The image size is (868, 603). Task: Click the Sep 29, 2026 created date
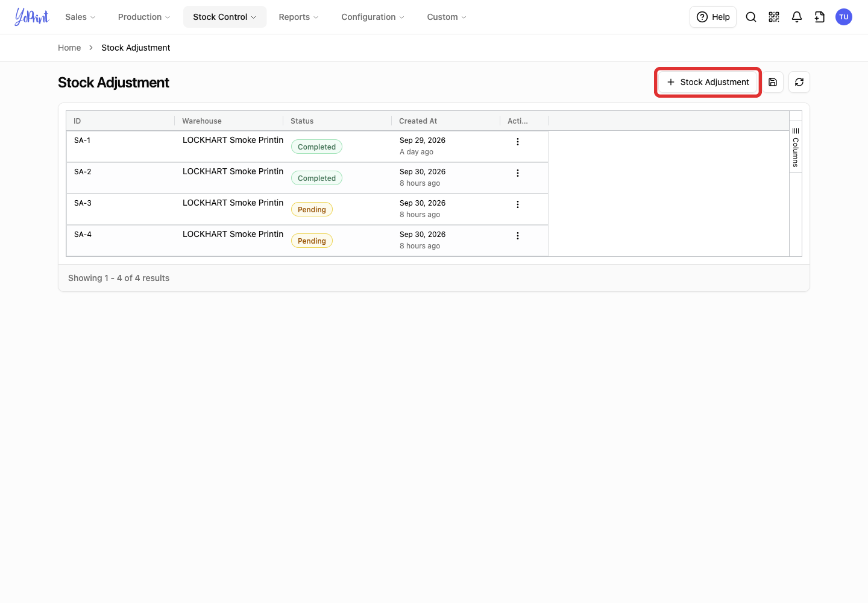[423, 140]
